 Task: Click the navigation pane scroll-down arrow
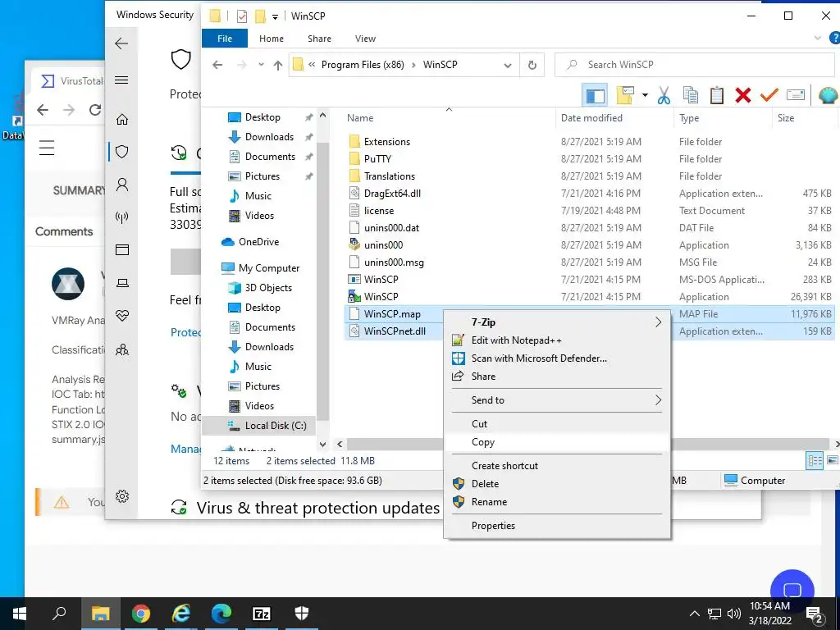click(322, 444)
